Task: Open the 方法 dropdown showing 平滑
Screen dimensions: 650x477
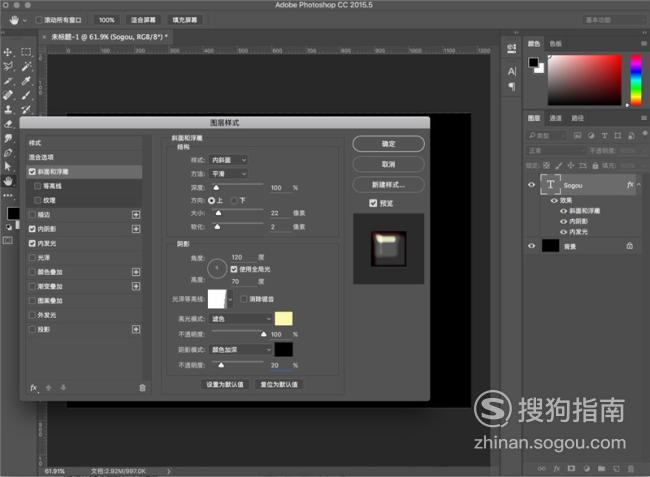Action: (x=228, y=174)
